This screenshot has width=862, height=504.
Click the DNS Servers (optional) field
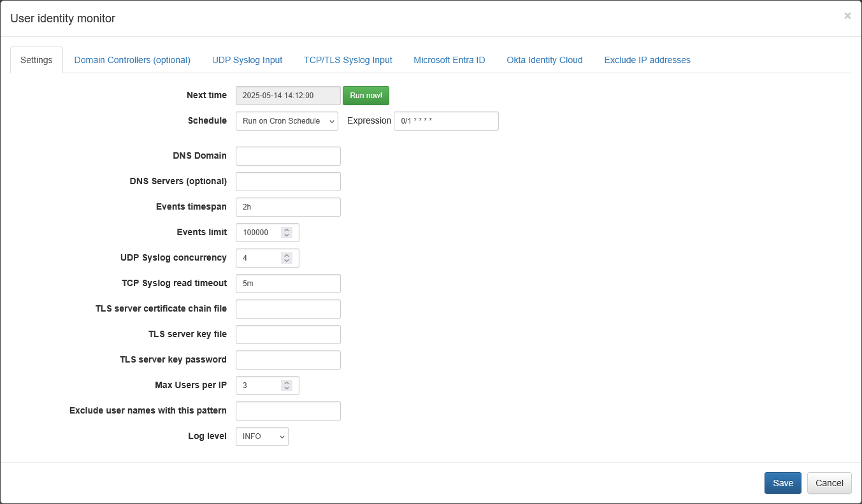[288, 182]
